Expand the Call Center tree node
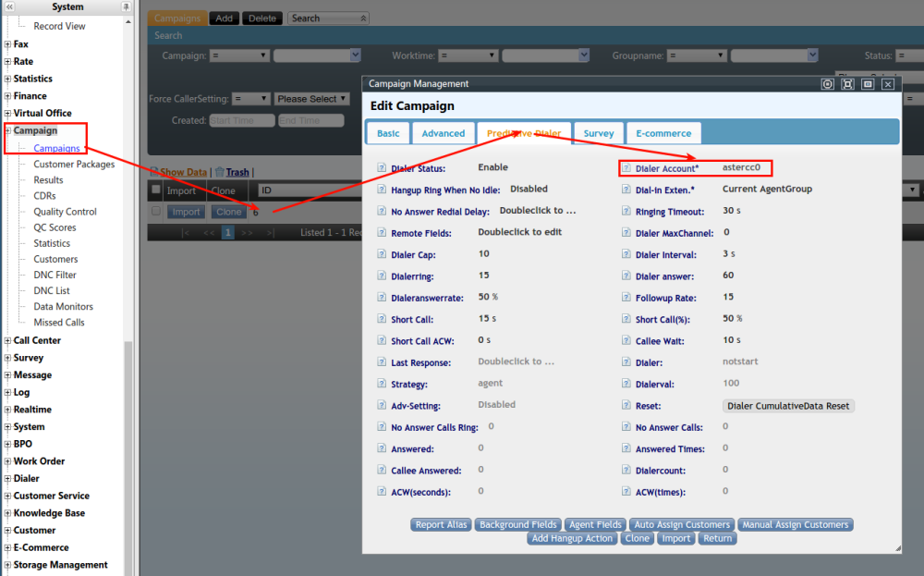924x576 pixels. point(8,340)
